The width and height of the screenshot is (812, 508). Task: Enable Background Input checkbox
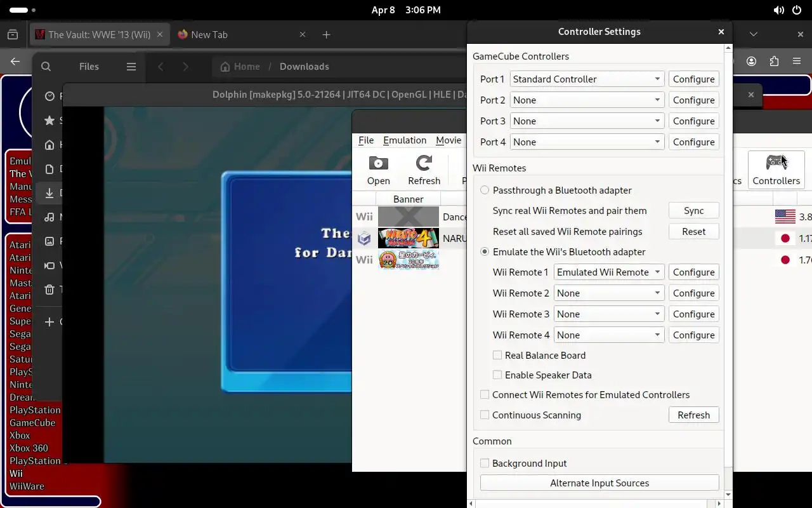click(485, 463)
